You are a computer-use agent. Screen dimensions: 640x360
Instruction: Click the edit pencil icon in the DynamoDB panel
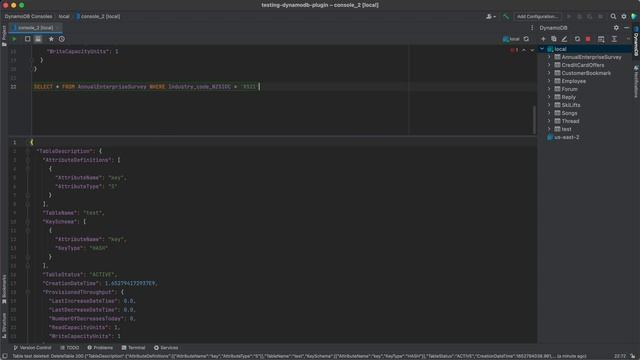pos(564,39)
